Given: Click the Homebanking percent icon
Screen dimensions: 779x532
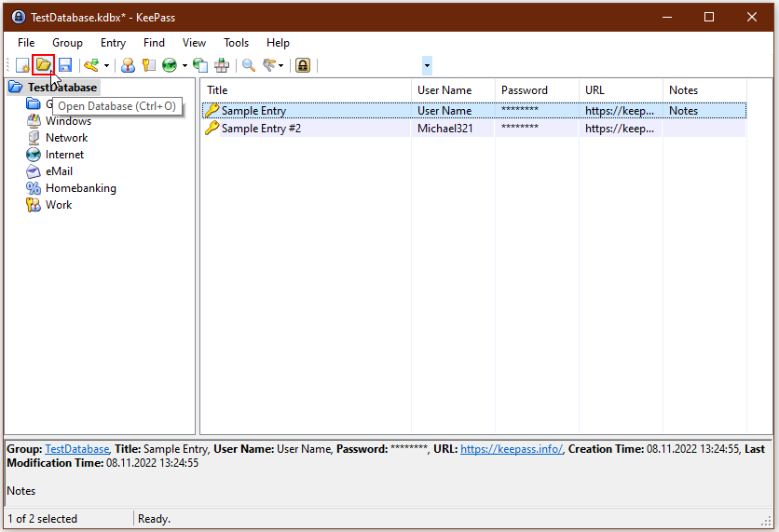Looking at the screenshot, I should (34, 188).
